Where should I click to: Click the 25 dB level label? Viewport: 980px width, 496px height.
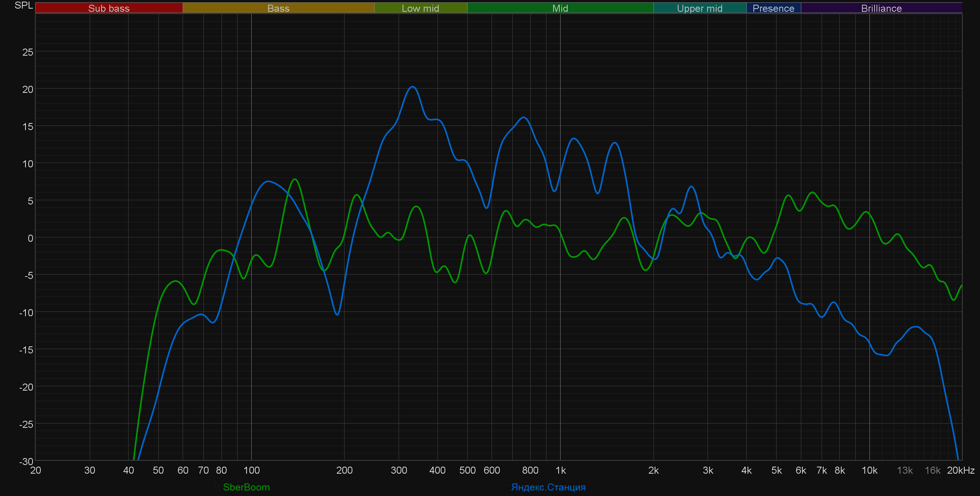click(x=27, y=52)
